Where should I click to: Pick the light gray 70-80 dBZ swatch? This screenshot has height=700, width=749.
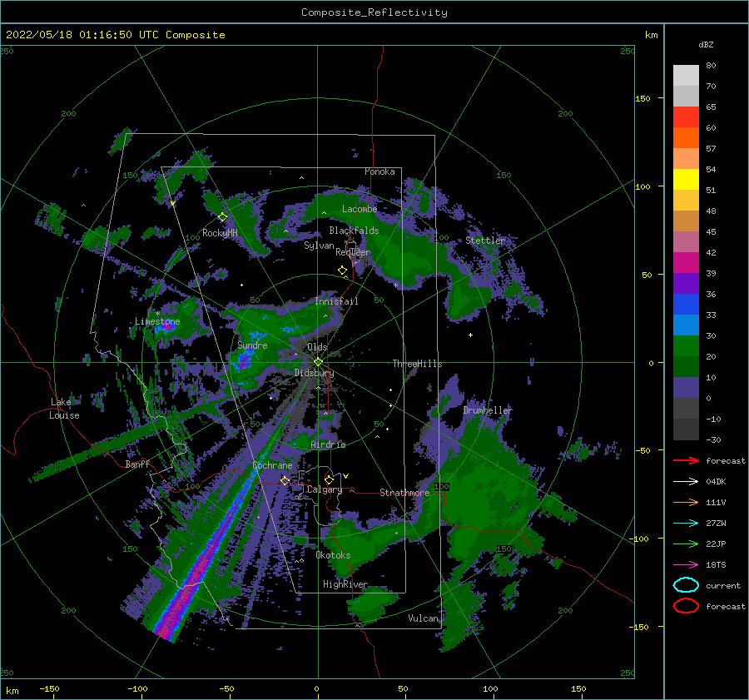[x=686, y=76]
